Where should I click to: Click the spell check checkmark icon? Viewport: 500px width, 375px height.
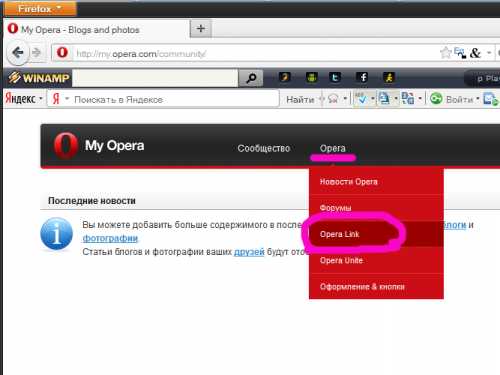point(361,99)
